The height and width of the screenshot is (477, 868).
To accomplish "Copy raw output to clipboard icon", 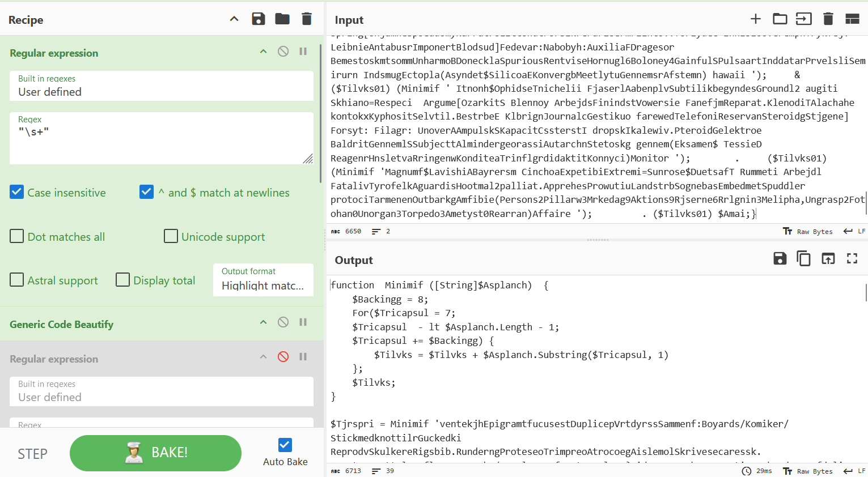I will 804,259.
